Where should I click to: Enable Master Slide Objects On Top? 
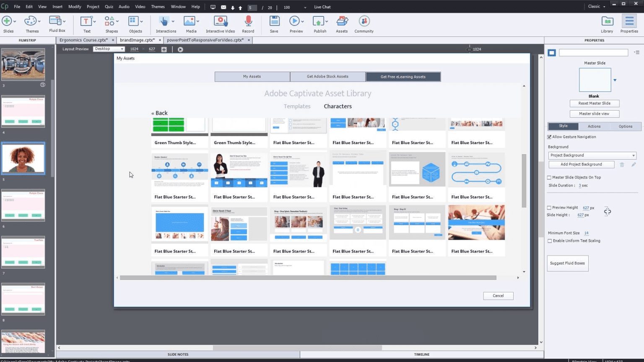[549, 177]
